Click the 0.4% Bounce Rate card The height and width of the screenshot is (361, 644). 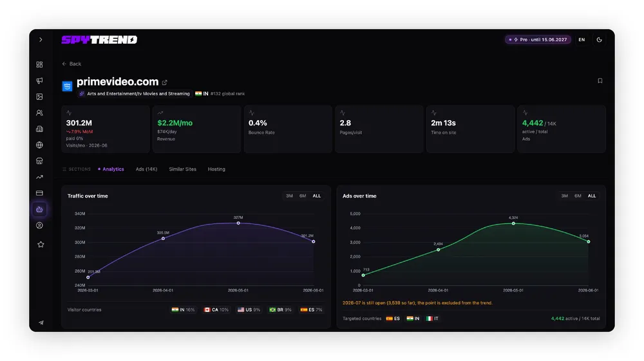(288, 129)
